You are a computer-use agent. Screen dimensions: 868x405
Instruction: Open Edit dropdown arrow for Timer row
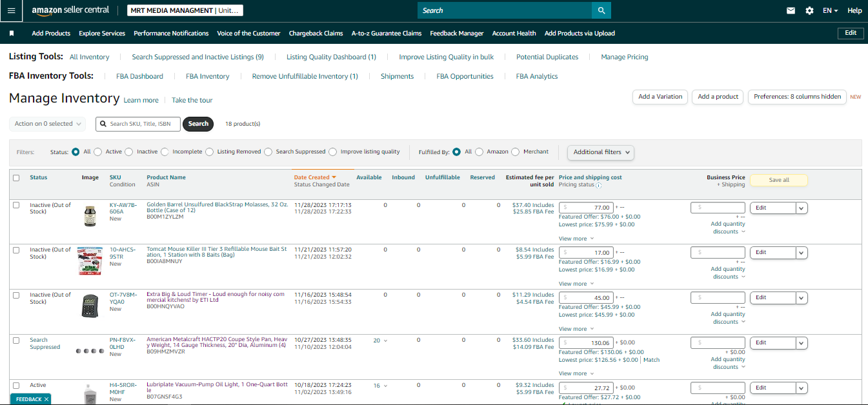(x=802, y=298)
